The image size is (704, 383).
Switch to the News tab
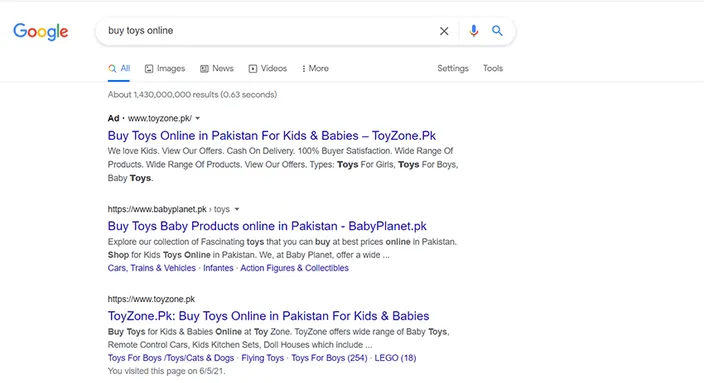(217, 68)
